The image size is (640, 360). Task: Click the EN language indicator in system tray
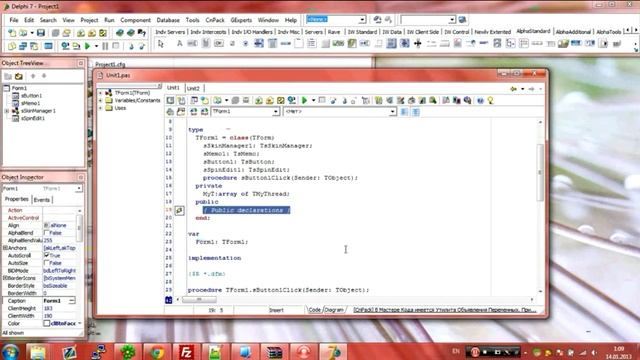click(456, 351)
